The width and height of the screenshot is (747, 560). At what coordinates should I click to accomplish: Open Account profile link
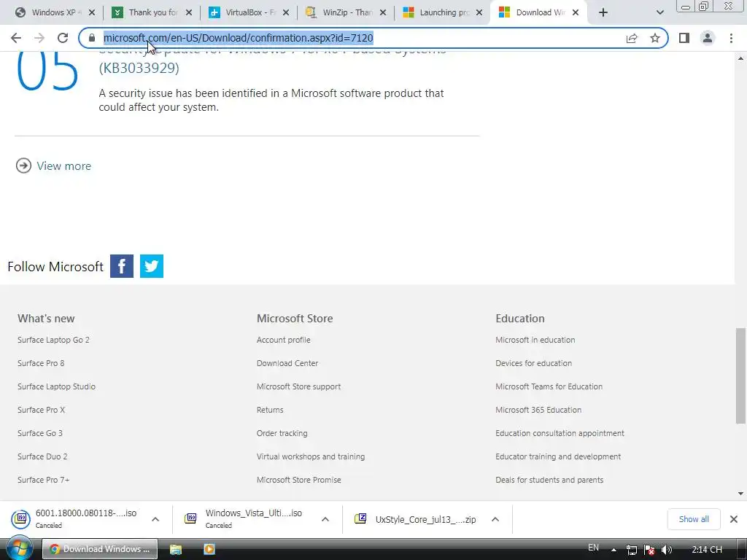coord(284,340)
